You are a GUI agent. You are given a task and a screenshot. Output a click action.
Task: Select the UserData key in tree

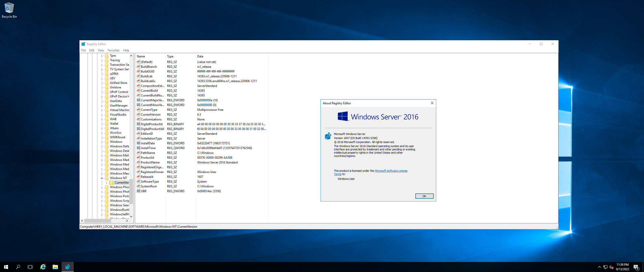point(116,101)
